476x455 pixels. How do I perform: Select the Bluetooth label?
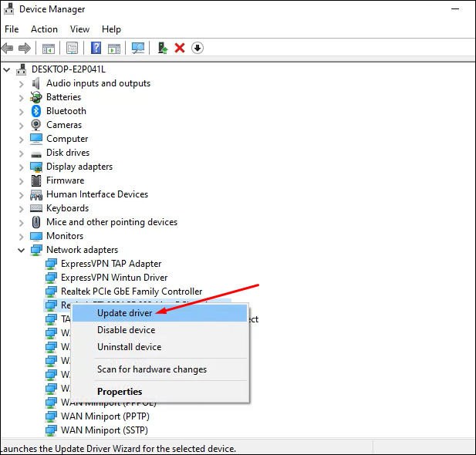point(66,111)
